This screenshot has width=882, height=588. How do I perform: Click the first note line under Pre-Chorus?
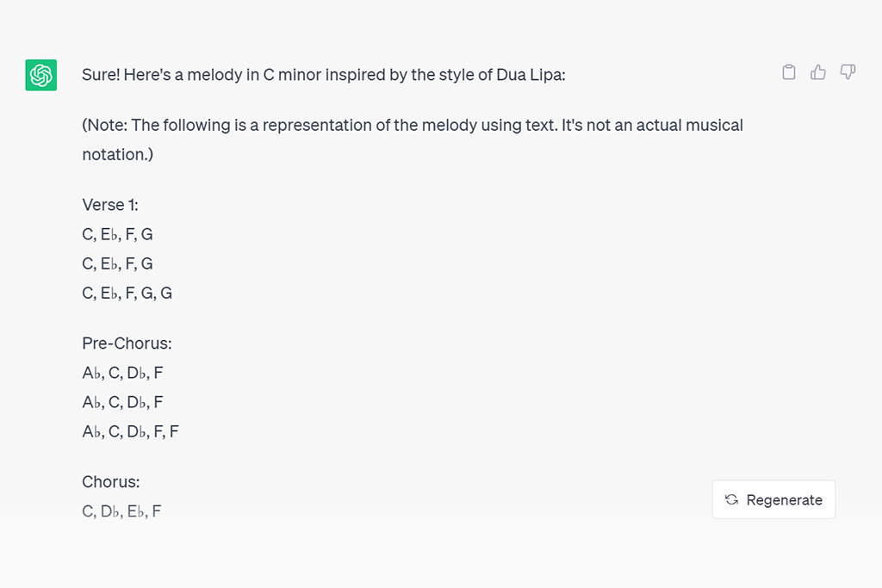click(122, 373)
